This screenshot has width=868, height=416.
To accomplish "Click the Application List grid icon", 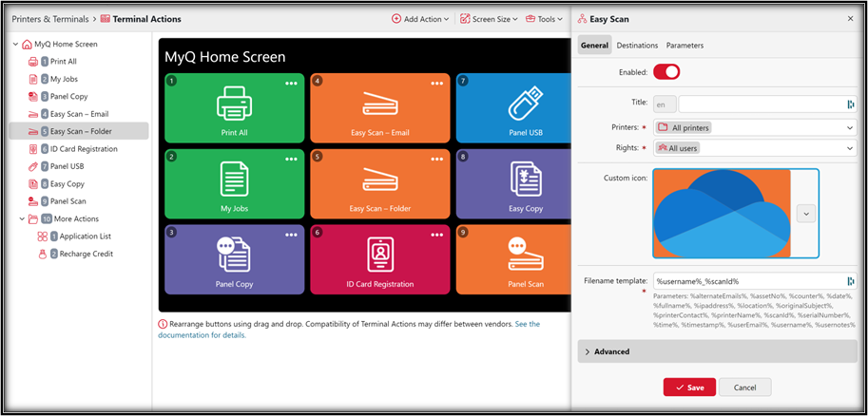I will coord(42,236).
